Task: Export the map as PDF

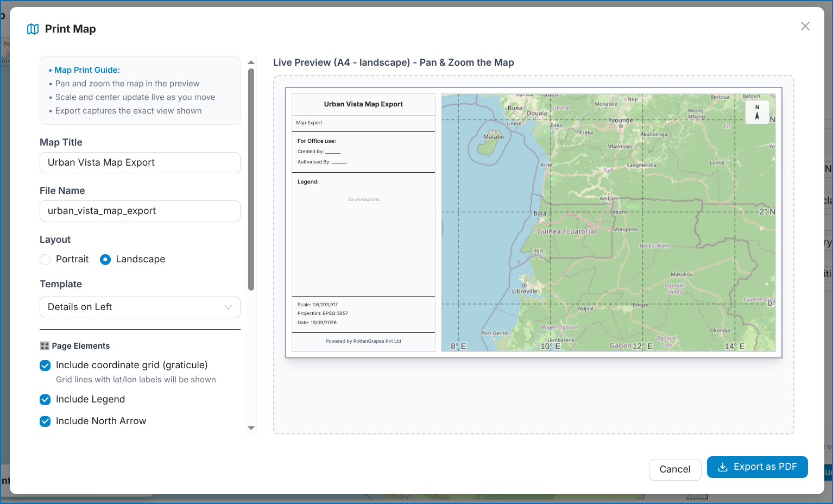Action: (758, 467)
